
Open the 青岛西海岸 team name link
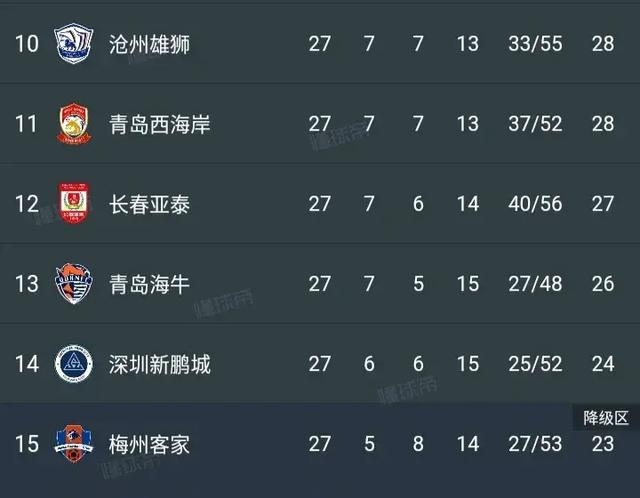160,124
